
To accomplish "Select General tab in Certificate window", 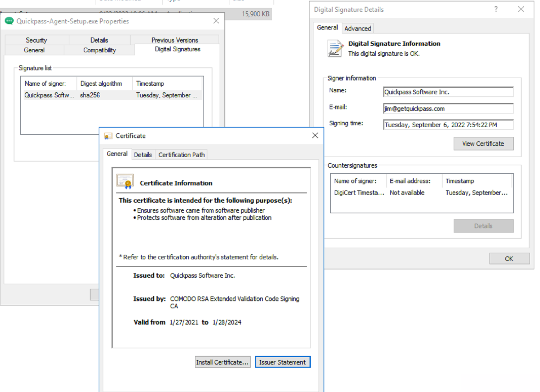I will (117, 154).
